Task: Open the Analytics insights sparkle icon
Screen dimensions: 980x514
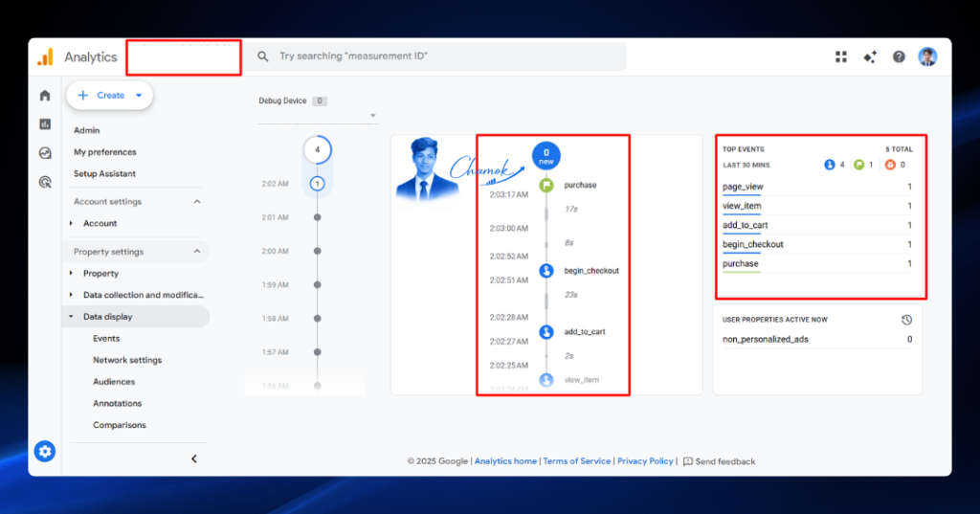Action: (870, 56)
